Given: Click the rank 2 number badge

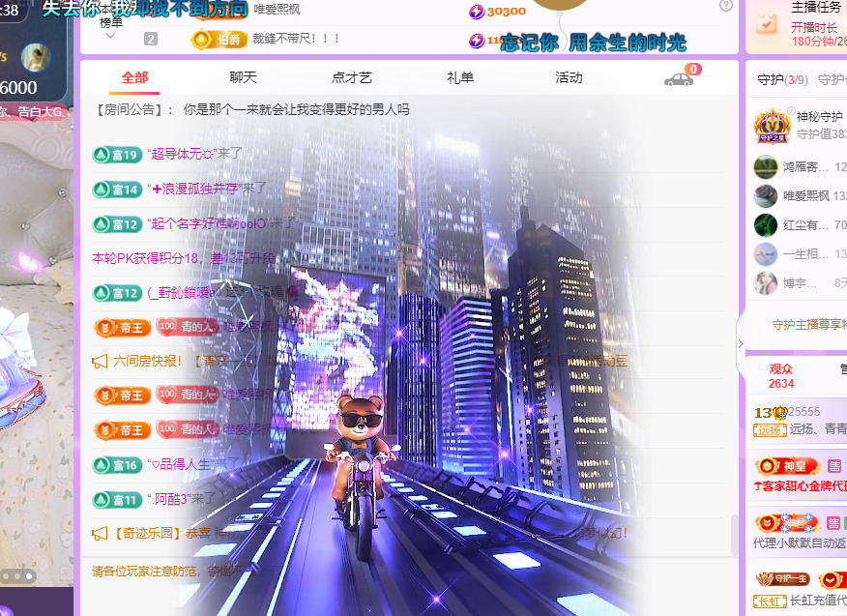Looking at the screenshot, I should [151, 39].
